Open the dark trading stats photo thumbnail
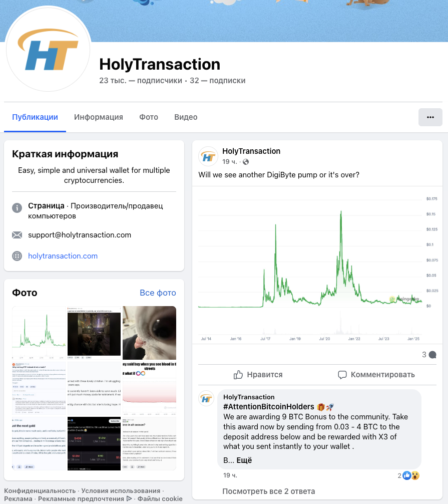 pos(94,443)
